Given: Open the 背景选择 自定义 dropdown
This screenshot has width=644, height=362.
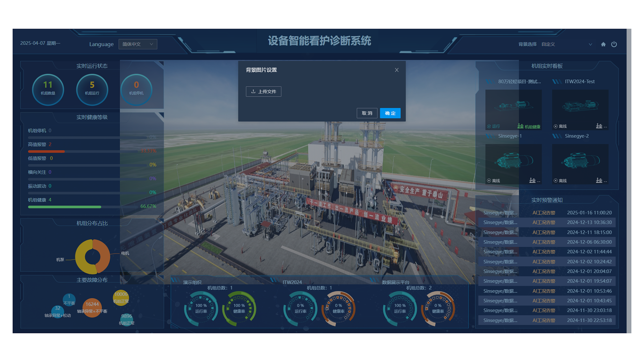Looking at the screenshot, I should tap(567, 44).
